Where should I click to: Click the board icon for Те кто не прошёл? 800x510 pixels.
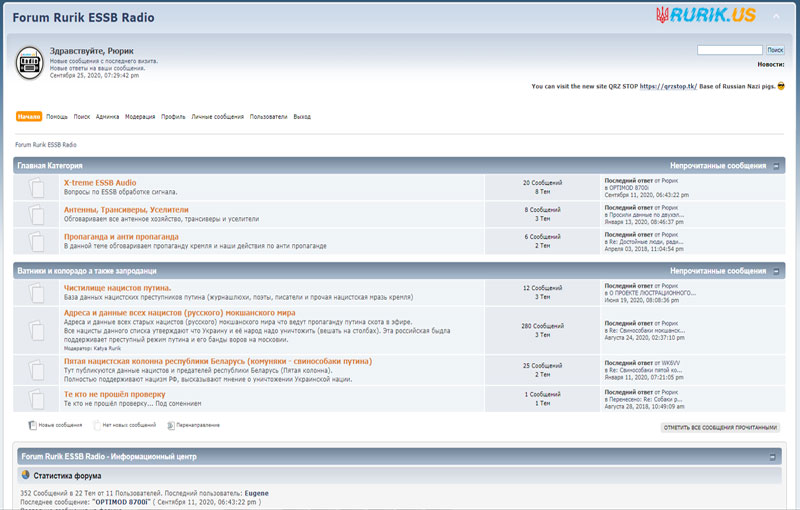click(36, 399)
